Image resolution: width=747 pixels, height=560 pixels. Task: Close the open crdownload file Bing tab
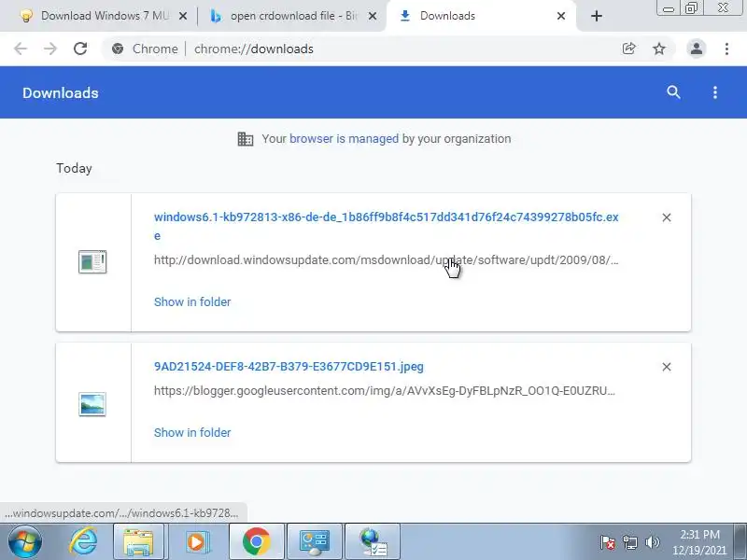[x=373, y=16]
